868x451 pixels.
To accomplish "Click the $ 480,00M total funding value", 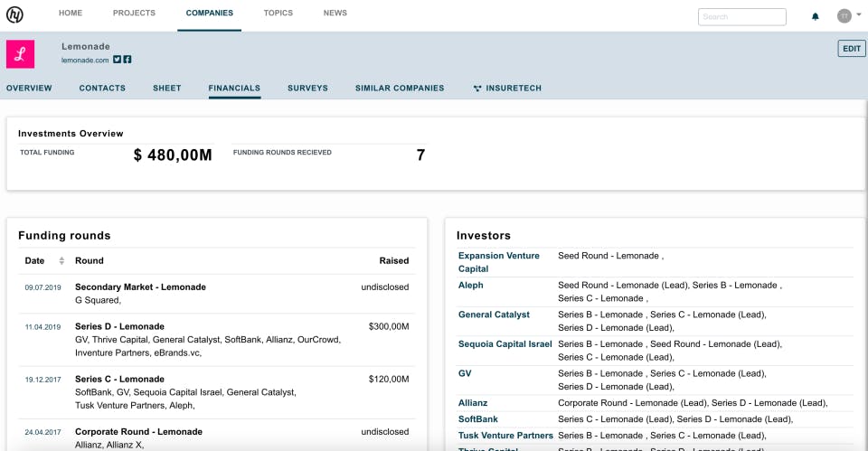I will click(x=173, y=155).
